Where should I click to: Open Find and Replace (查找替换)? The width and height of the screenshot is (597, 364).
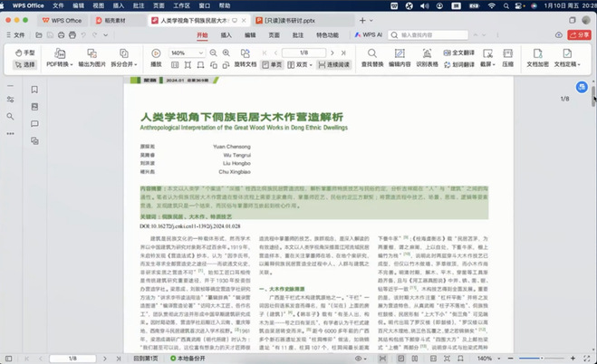click(370, 58)
